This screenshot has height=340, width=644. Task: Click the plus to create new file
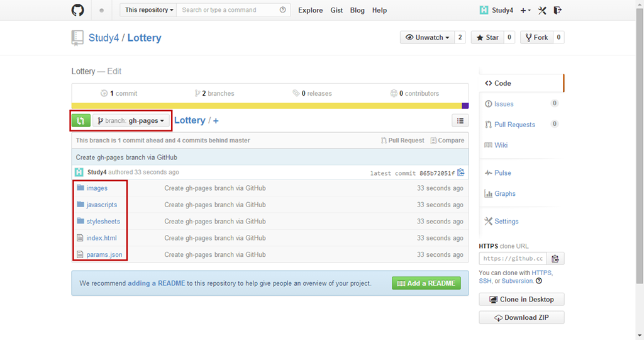[216, 121]
